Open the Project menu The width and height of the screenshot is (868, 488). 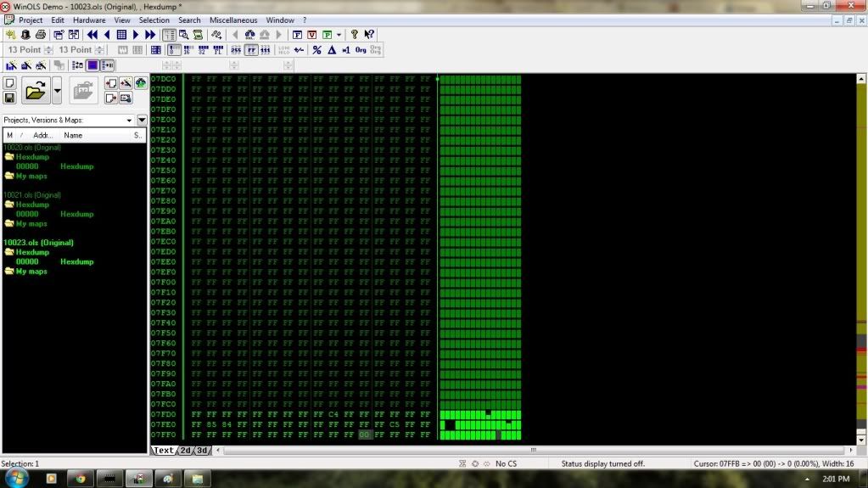point(31,20)
